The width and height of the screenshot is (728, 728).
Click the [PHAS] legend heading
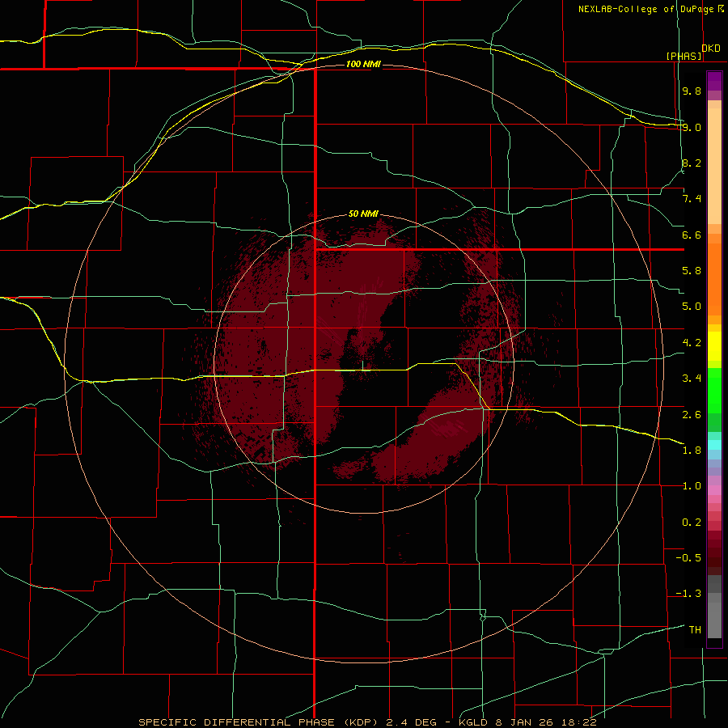click(684, 56)
